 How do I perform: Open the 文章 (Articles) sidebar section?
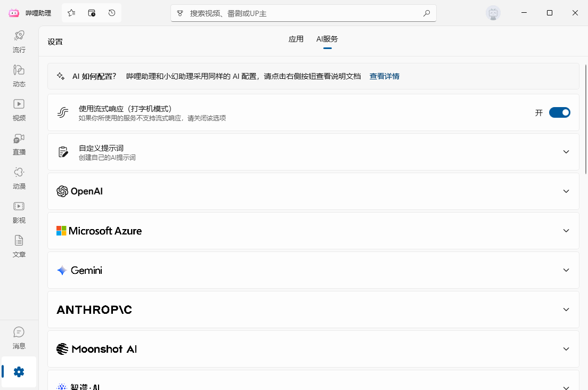(x=19, y=246)
